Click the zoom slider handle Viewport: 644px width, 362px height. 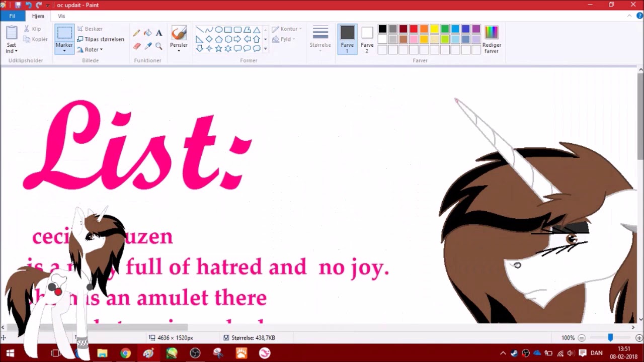tap(610, 338)
